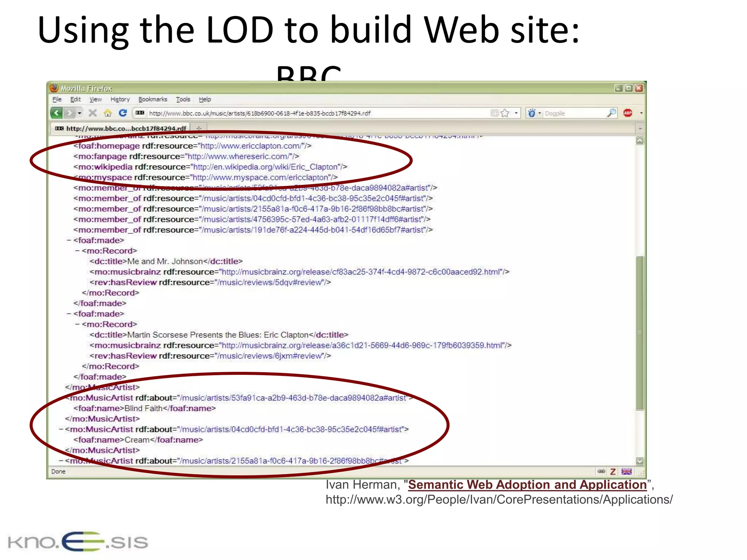This screenshot has height=560, width=747.
Task: Click the Firefox back arrow button
Action: pyautogui.click(x=57, y=113)
